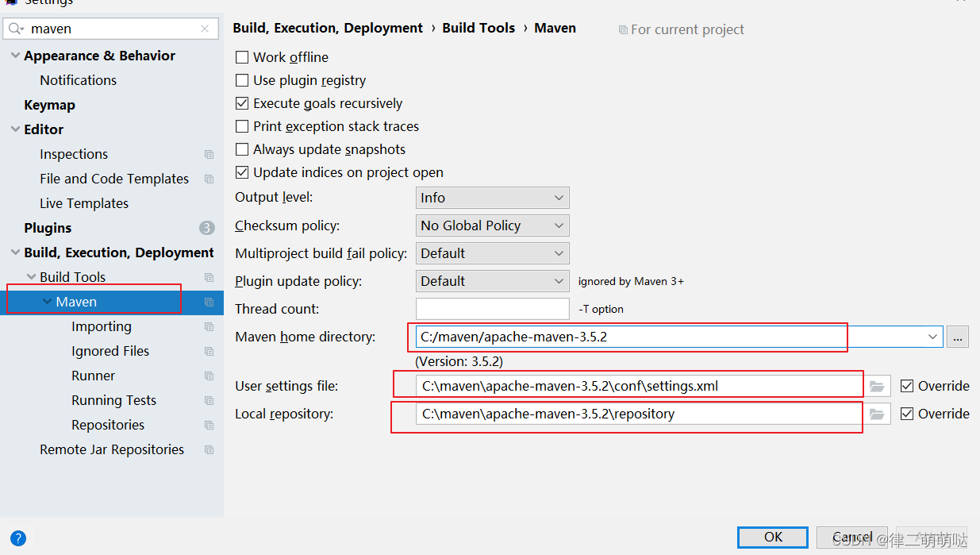Click the Cancel button

tap(852, 537)
